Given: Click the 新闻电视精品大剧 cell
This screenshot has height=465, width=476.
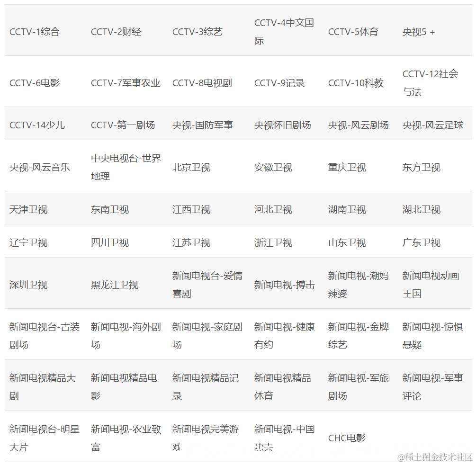Looking at the screenshot, I should pyautogui.click(x=43, y=387).
